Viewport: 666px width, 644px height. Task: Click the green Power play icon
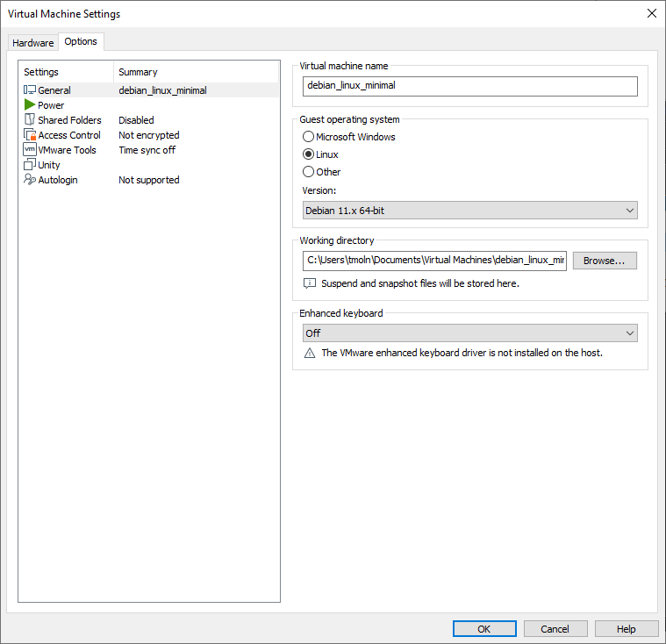(30, 105)
